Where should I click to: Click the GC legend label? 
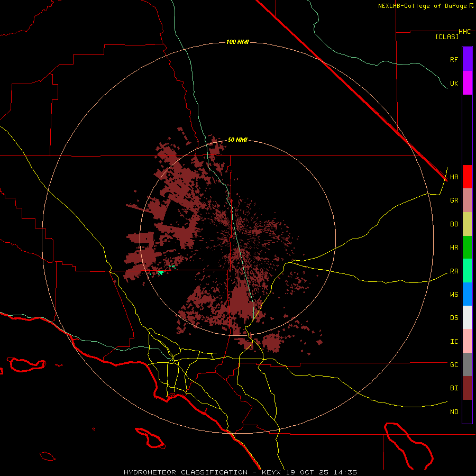click(454, 365)
